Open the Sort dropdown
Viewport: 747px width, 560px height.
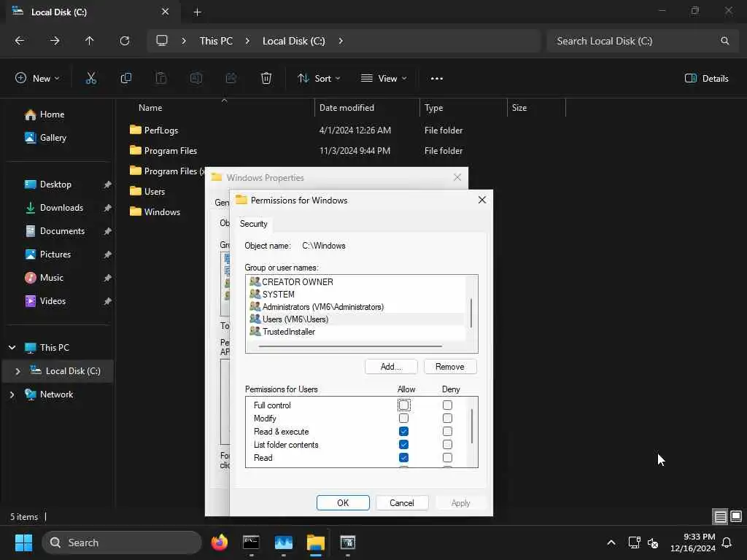(319, 79)
